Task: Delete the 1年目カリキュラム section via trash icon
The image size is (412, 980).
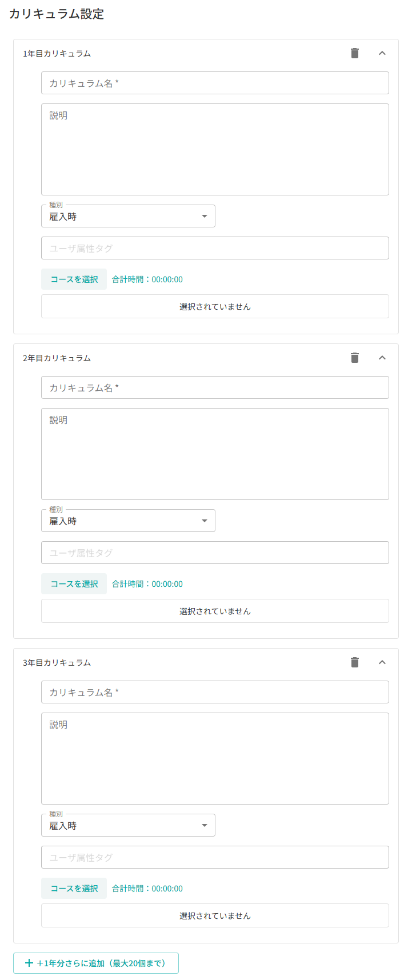Action: click(x=355, y=53)
